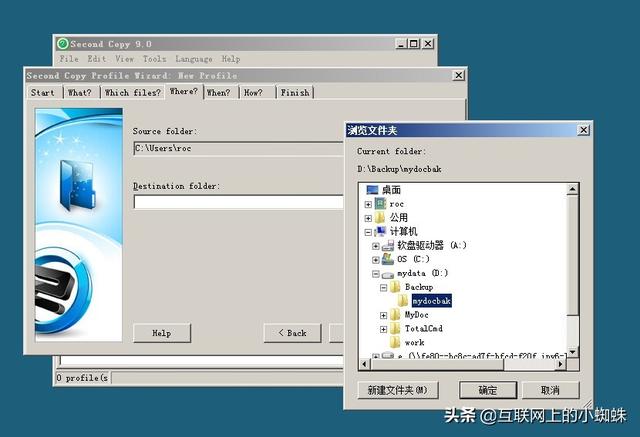The height and width of the screenshot is (437, 640).
Task: Switch to the Which files? tab
Action: pos(133,93)
